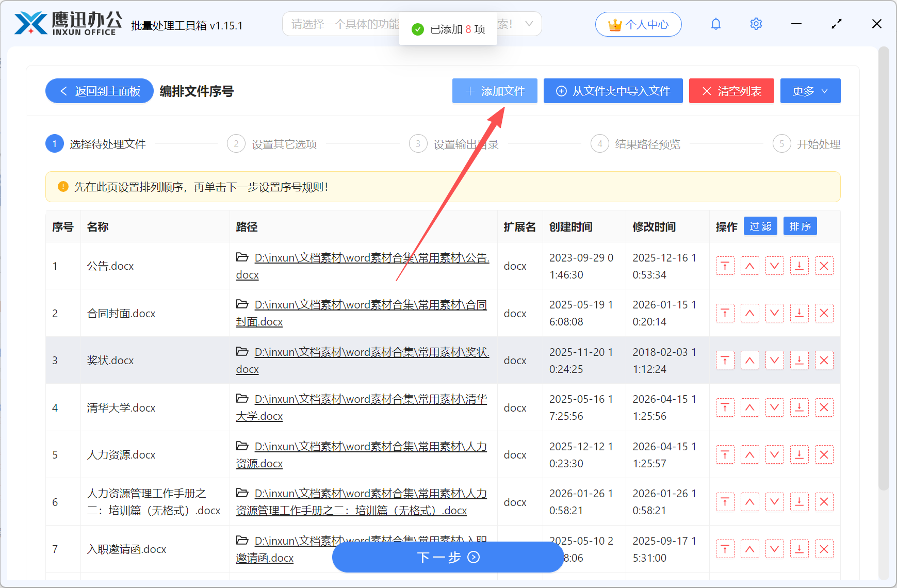Open the 排序 sort options
This screenshot has height=588, width=897.
point(800,226)
